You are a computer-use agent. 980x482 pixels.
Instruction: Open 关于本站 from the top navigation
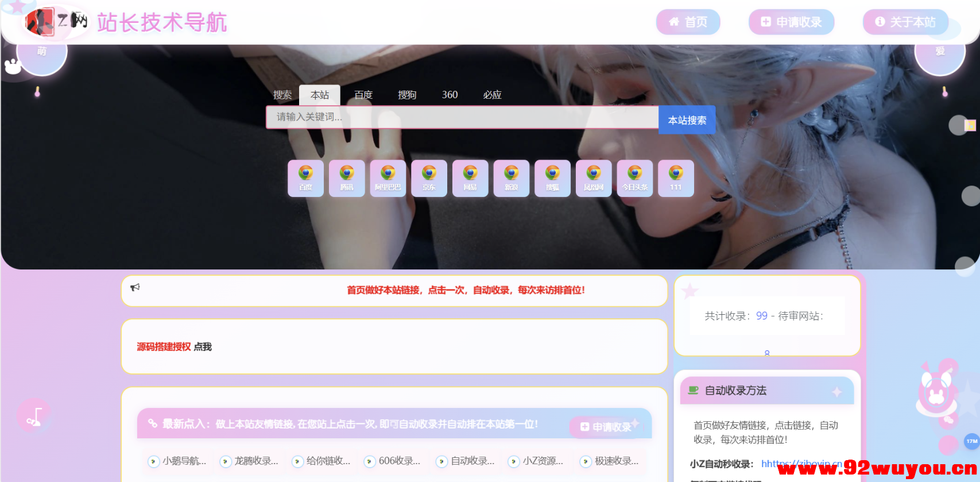click(905, 22)
